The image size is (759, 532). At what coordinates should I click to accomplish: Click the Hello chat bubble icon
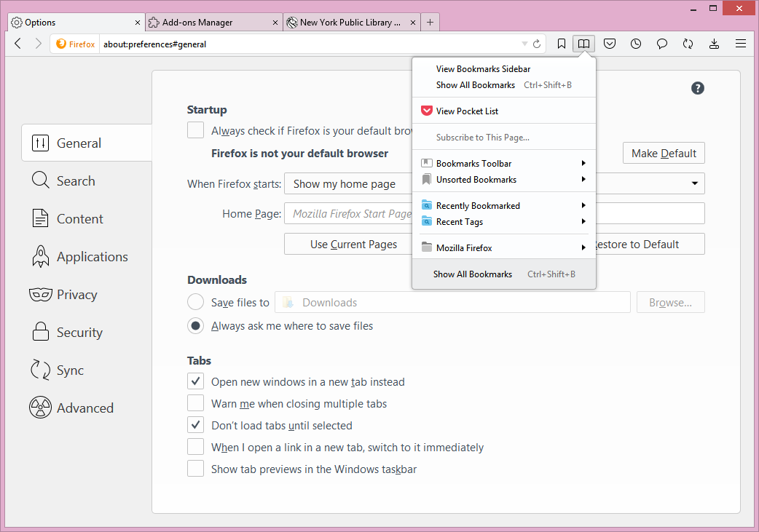pyautogui.click(x=661, y=44)
